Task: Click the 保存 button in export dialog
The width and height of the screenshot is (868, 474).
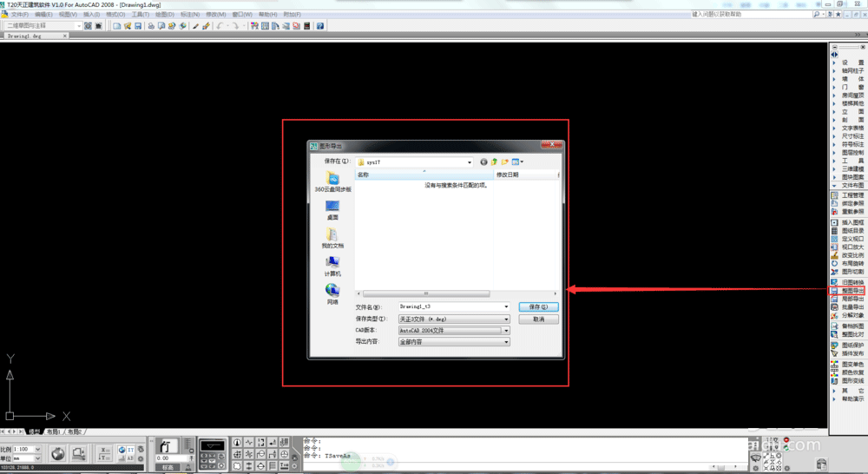Action: (x=538, y=306)
